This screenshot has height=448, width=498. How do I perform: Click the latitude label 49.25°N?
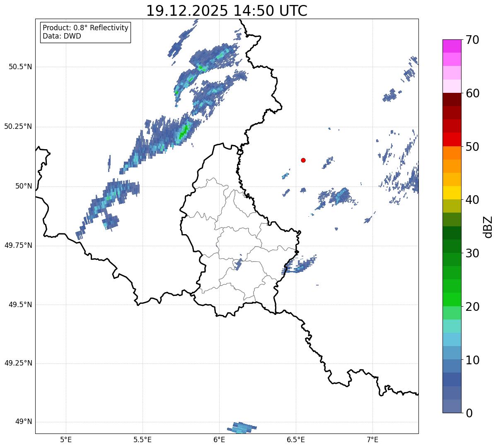18,363
